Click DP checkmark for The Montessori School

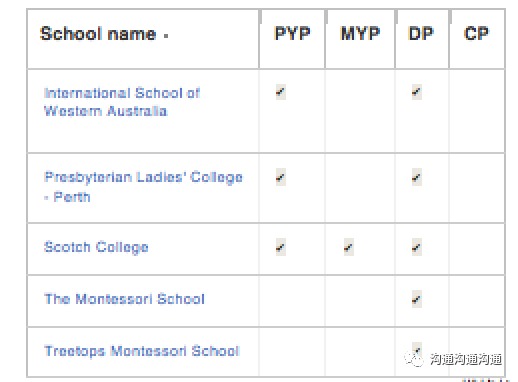pos(417,299)
